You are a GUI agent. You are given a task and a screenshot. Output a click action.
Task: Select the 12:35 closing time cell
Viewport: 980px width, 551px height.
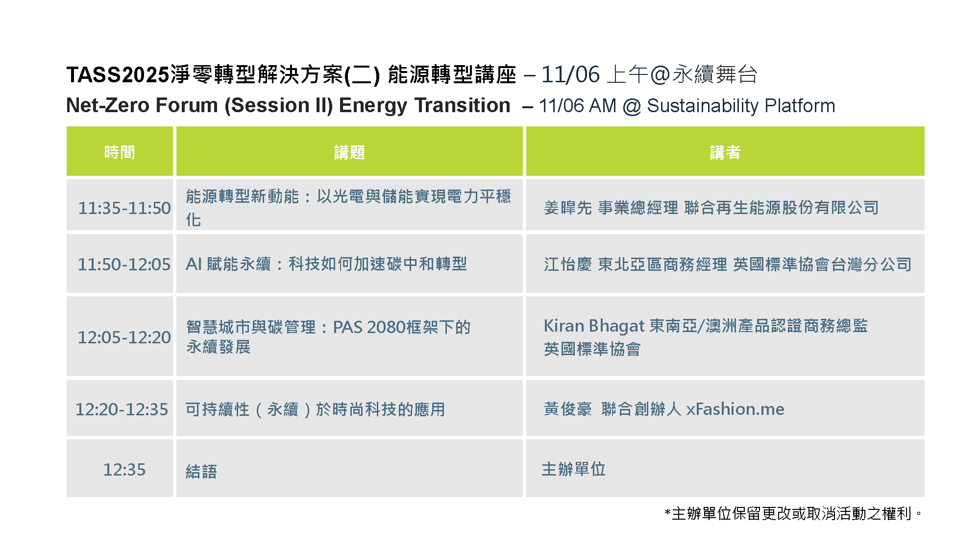[124, 469]
